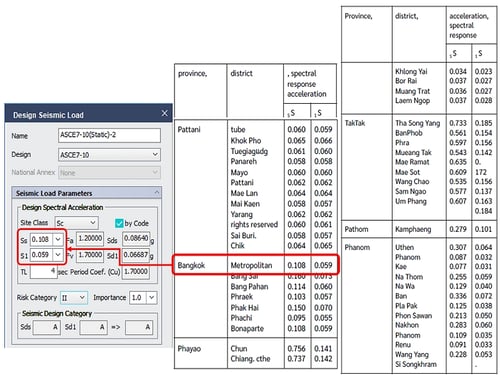
Task: Click value 0.279 in Kamphaeng row
Action: click(458, 229)
